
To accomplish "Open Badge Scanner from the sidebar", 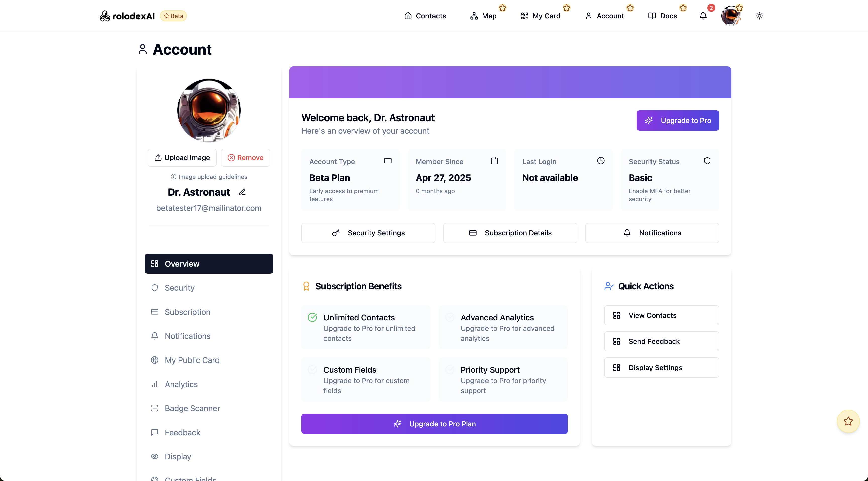I will point(192,408).
